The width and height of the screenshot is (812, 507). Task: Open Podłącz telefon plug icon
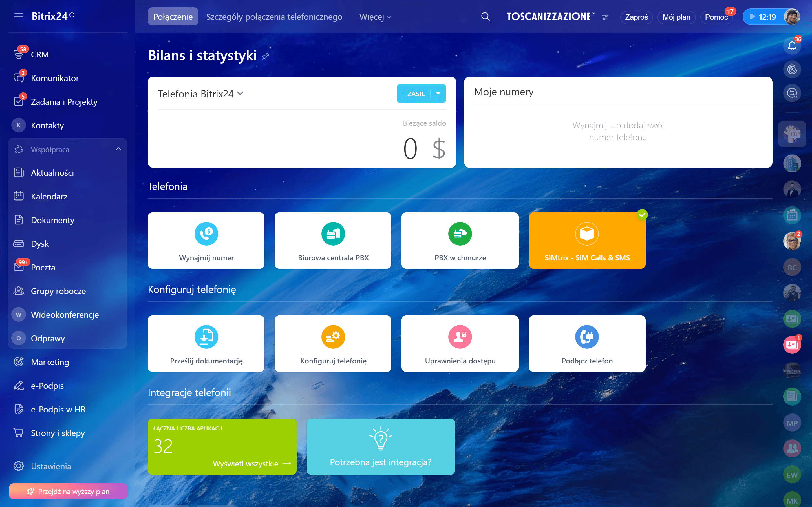[586, 337]
